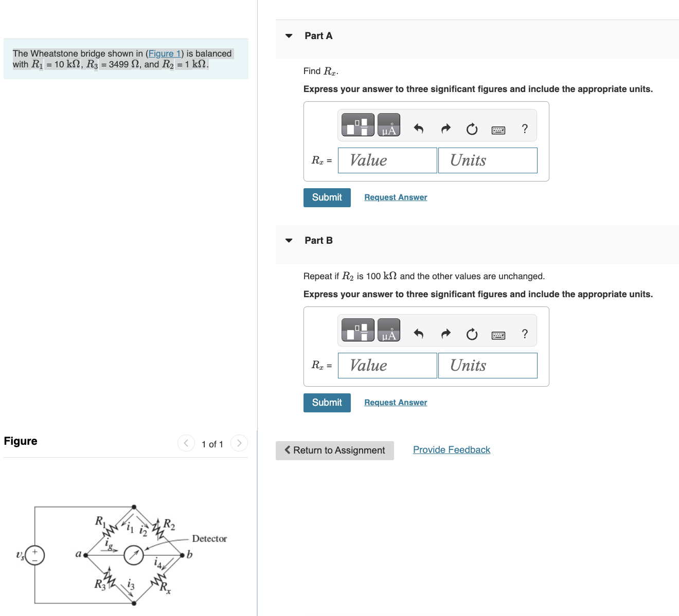The image size is (679, 616).
Task: Open Figure 1 link in problem statement
Action: [x=164, y=53]
